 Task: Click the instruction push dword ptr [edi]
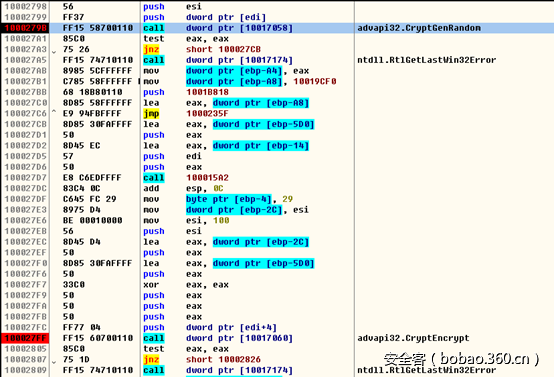(x=205, y=17)
